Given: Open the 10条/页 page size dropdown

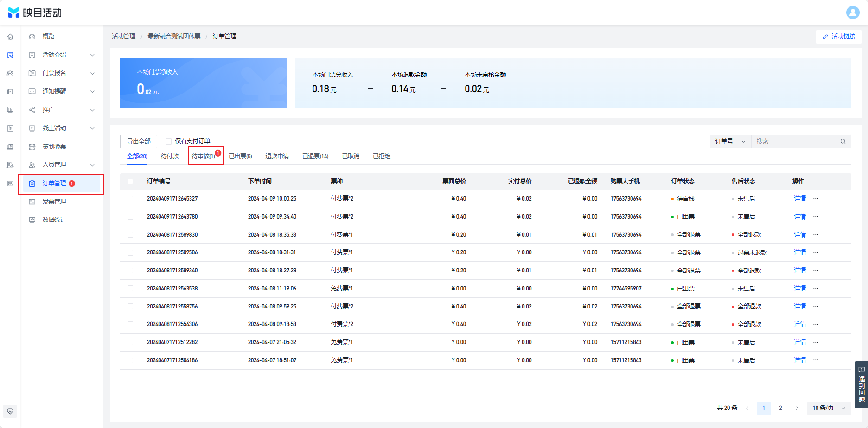Looking at the screenshot, I should (829, 408).
